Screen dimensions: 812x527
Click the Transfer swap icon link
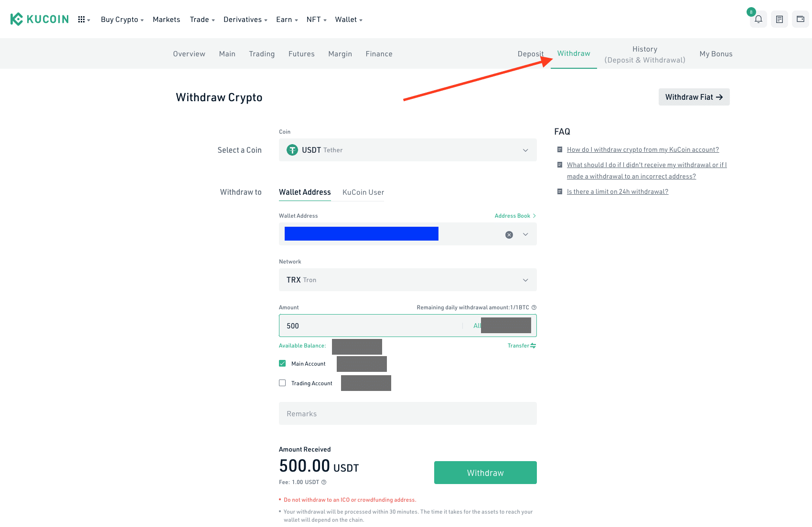point(522,346)
